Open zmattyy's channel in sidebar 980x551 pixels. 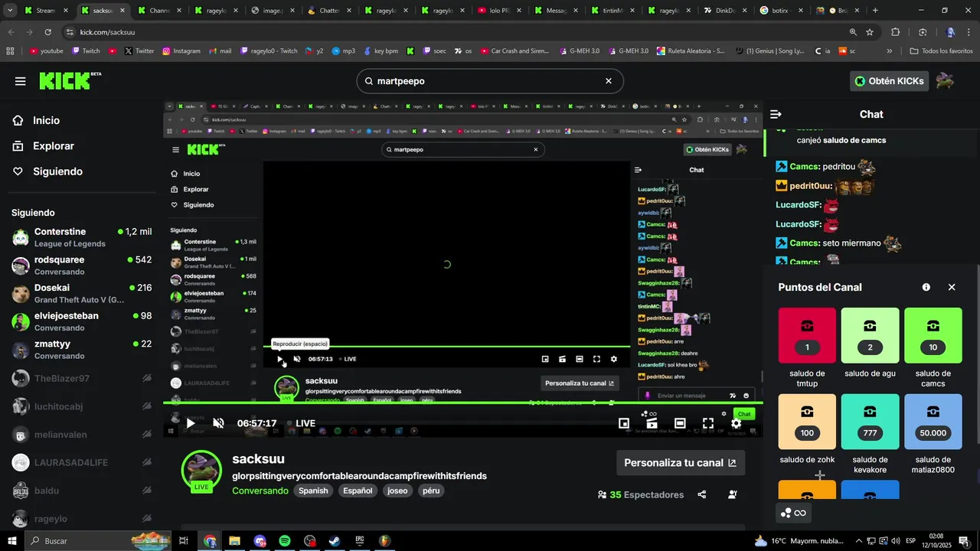[x=81, y=350]
